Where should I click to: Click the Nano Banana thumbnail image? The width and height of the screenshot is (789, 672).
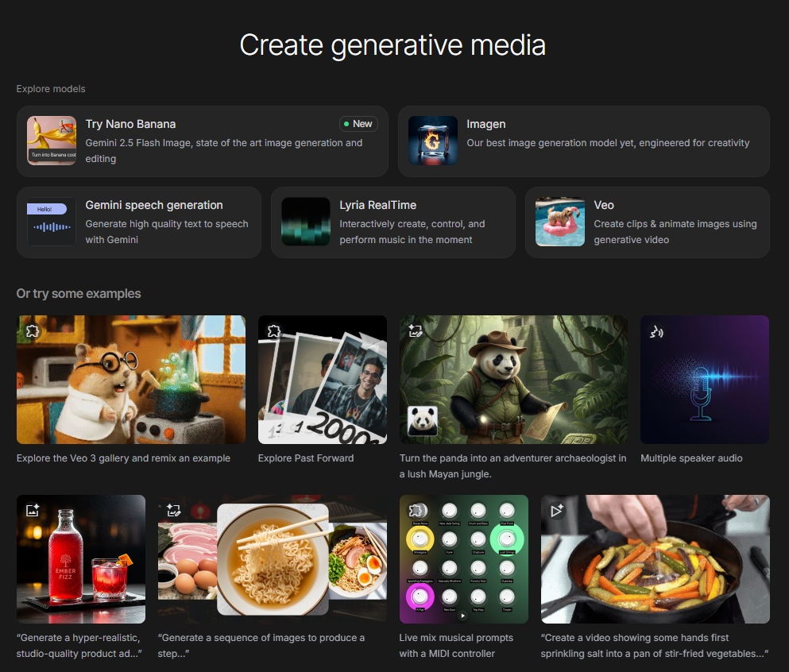point(52,141)
